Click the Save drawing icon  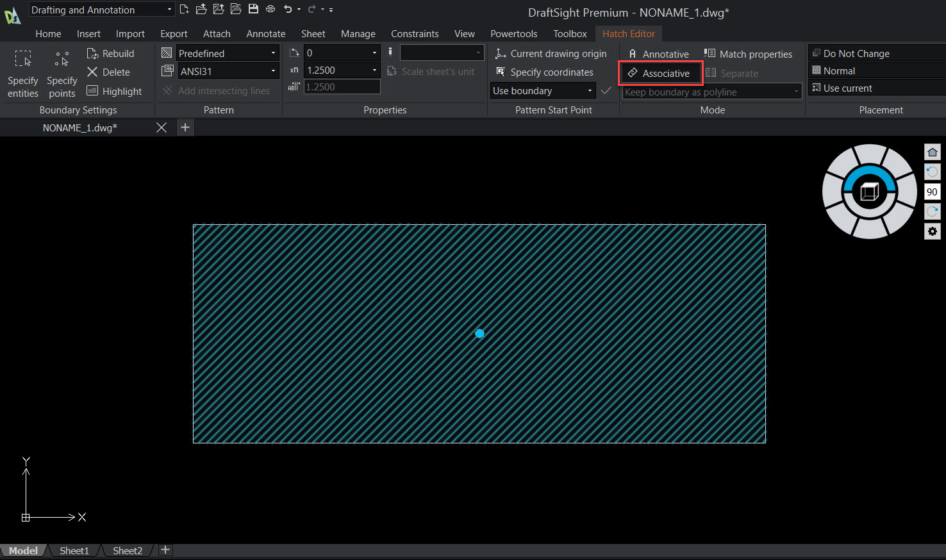point(253,9)
